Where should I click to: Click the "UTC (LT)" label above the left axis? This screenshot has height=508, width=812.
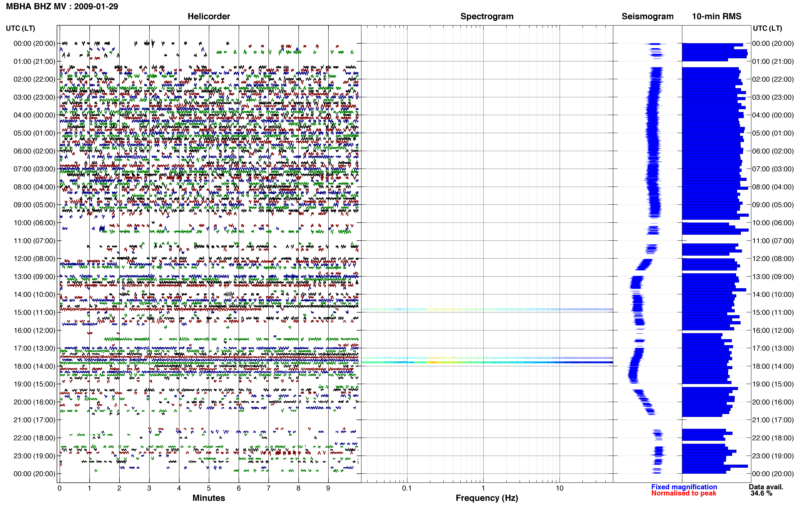click(x=21, y=28)
